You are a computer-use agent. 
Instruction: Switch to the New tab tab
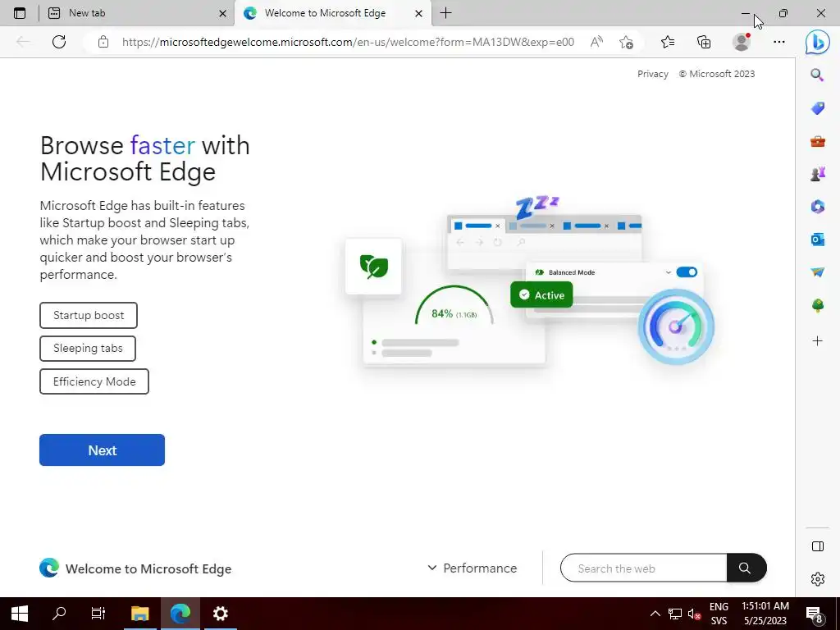click(x=136, y=13)
